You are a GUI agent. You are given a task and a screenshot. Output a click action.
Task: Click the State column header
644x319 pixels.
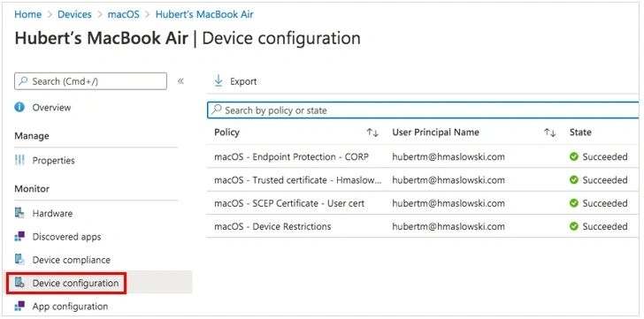[x=580, y=132]
